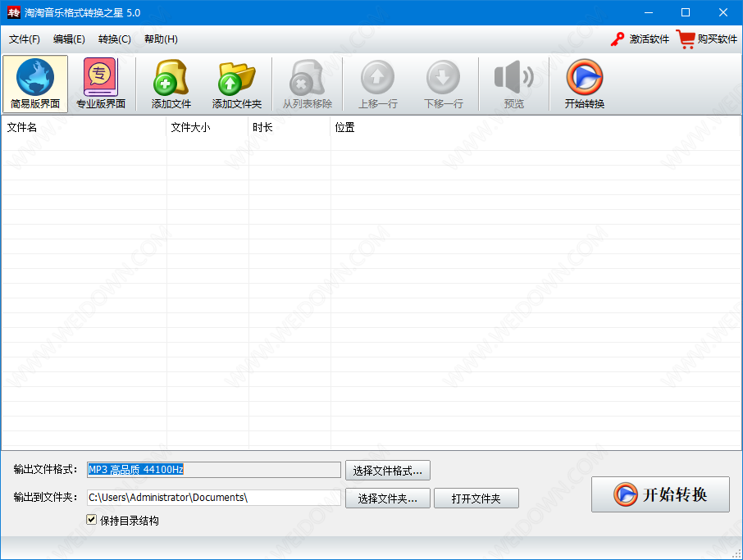Click the 打开文件夹 button
Image resolution: width=743 pixels, height=560 pixels.
tap(476, 499)
